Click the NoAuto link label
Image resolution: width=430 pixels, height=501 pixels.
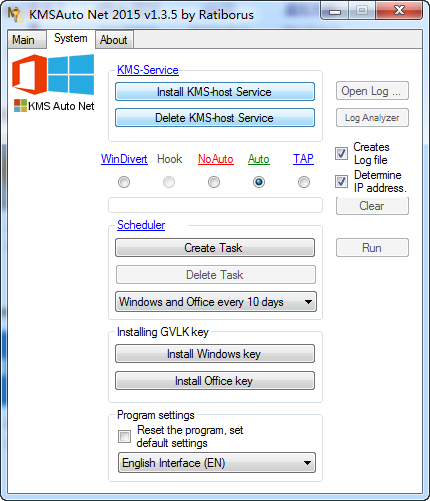(216, 159)
